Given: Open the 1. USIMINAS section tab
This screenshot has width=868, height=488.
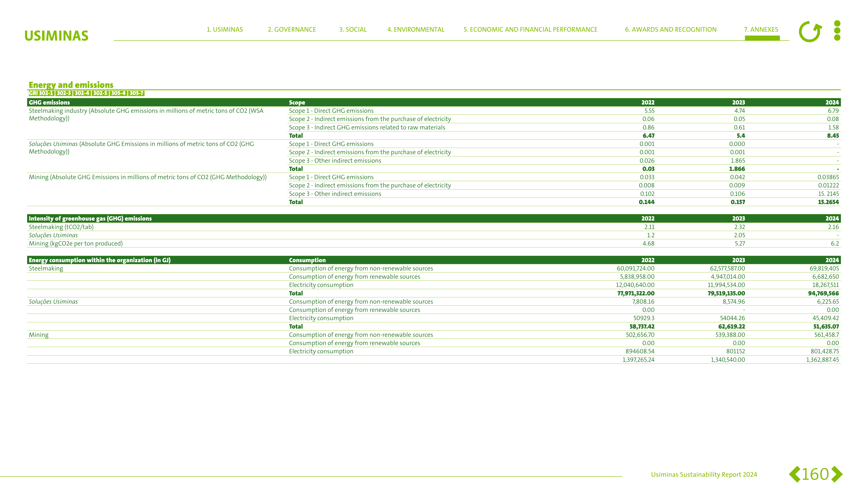Looking at the screenshot, I should click(x=225, y=30).
